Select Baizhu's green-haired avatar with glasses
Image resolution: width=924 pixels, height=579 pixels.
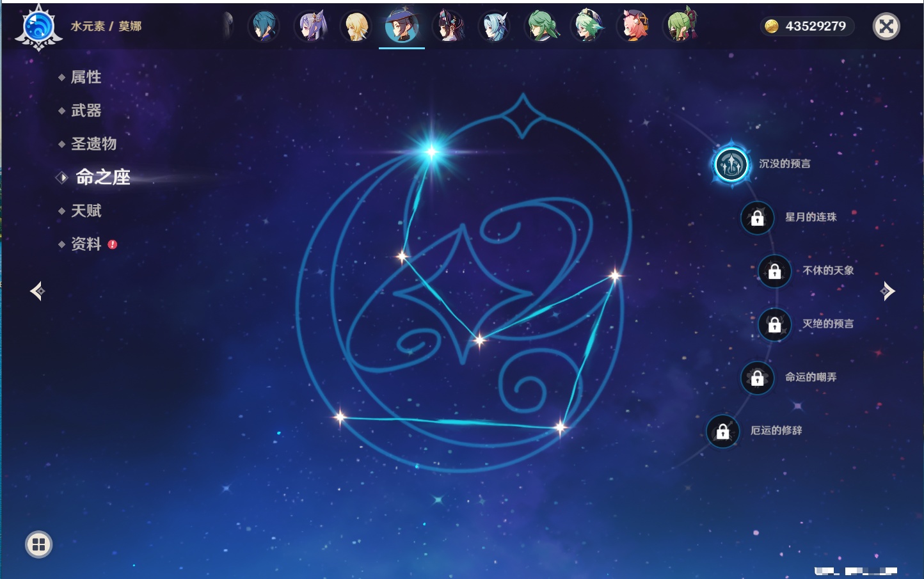tap(541, 26)
